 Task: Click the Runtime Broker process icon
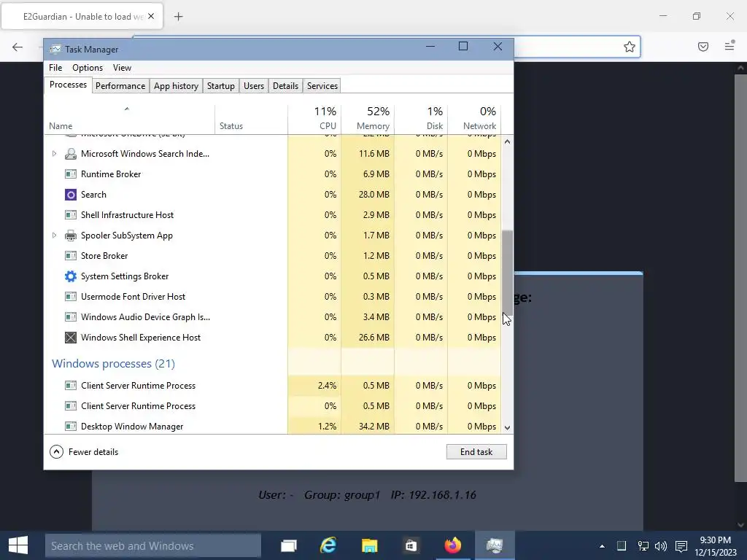pyautogui.click(x=71, y=174)
